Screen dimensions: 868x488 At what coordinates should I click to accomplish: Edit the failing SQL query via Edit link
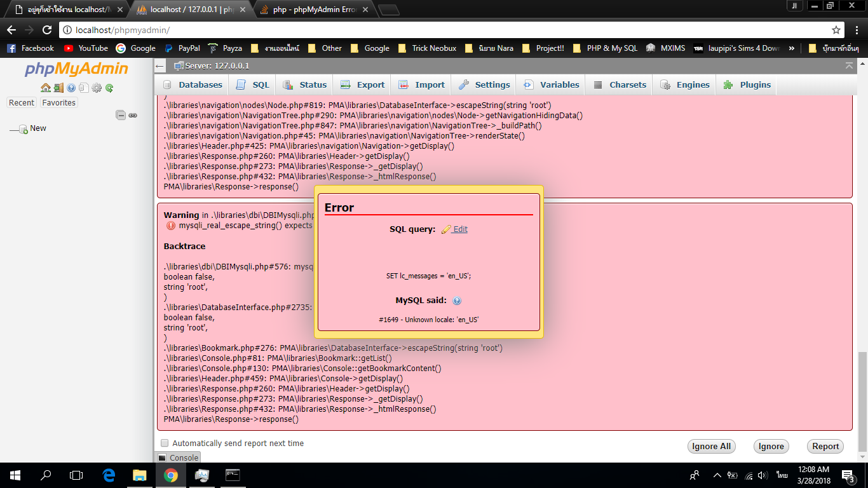click(x=459, y=229)
